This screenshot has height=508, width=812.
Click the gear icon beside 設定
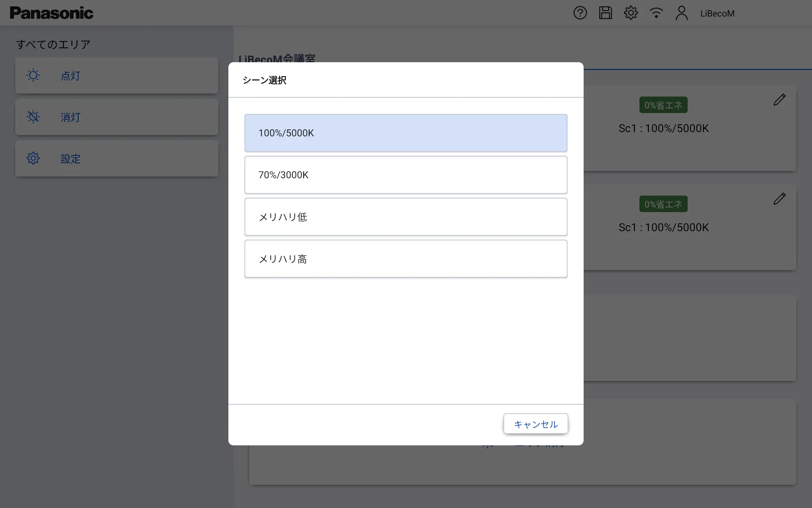point(33,158)
